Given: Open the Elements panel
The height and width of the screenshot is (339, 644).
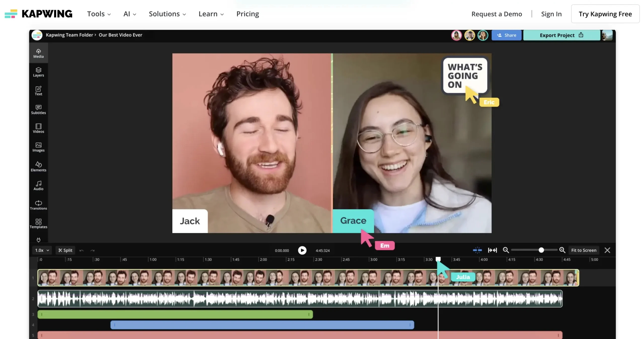Looking at the screenshot, I should tap(38, 167).
